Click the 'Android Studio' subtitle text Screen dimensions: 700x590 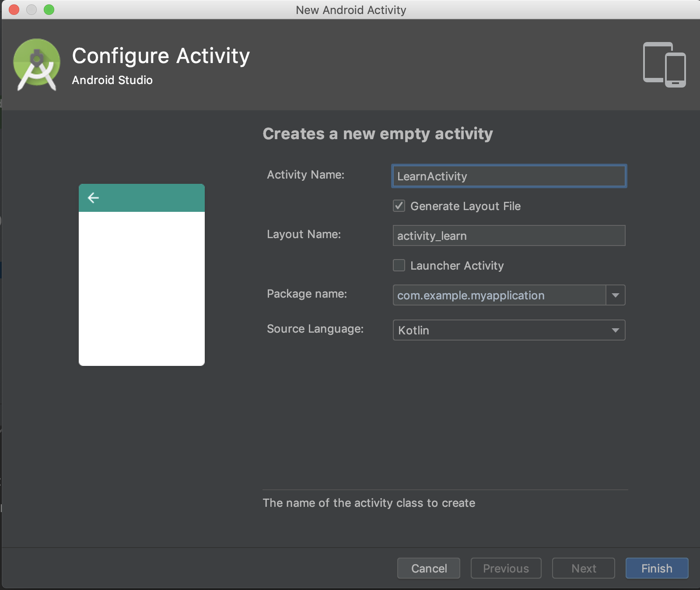click(x=112, y=80)
